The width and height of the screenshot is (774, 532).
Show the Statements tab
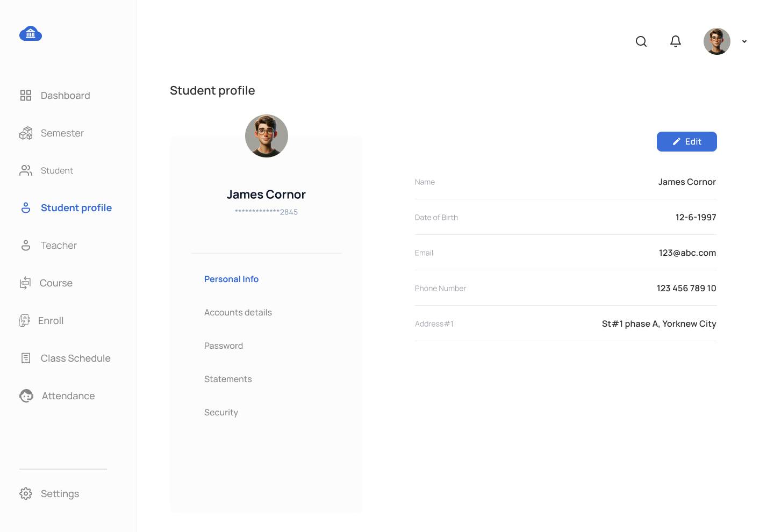(228, 379)
